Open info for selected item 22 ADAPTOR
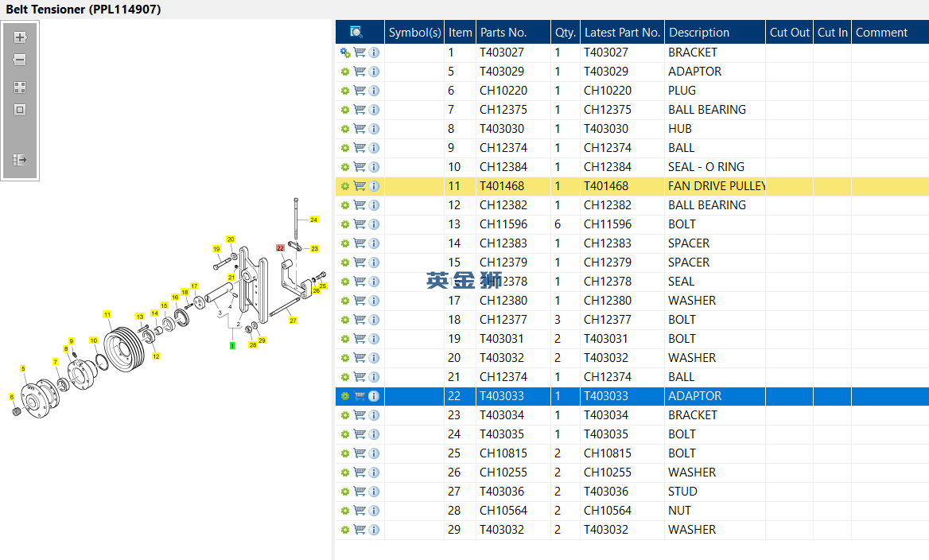This screenshot has width=929, height=560. [374, 396]
